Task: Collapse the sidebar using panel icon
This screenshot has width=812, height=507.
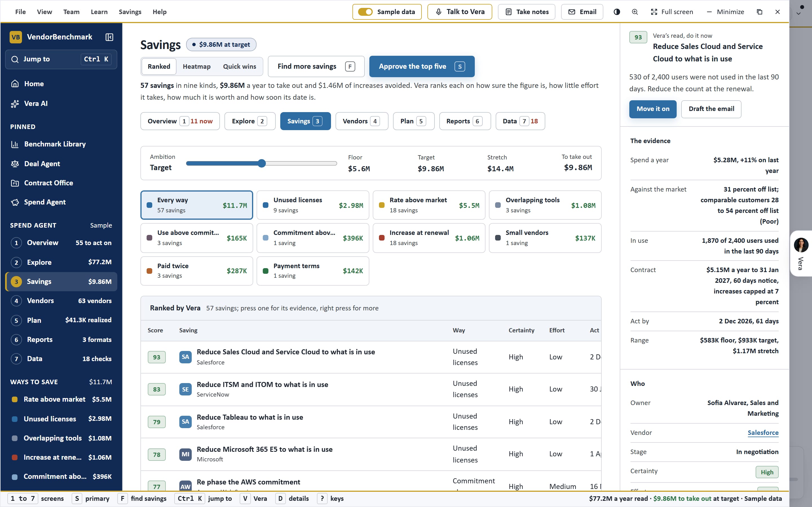Action: (109, 37)
